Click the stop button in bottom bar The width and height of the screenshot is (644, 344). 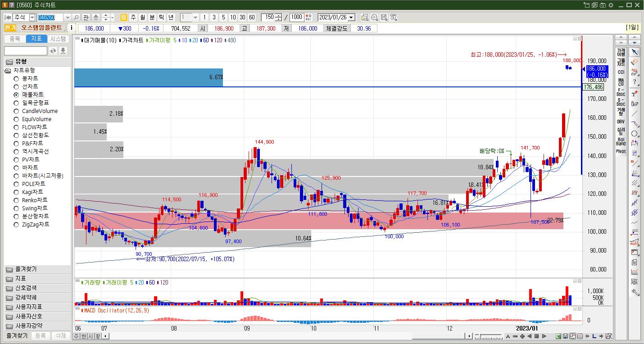pos(537,336)
